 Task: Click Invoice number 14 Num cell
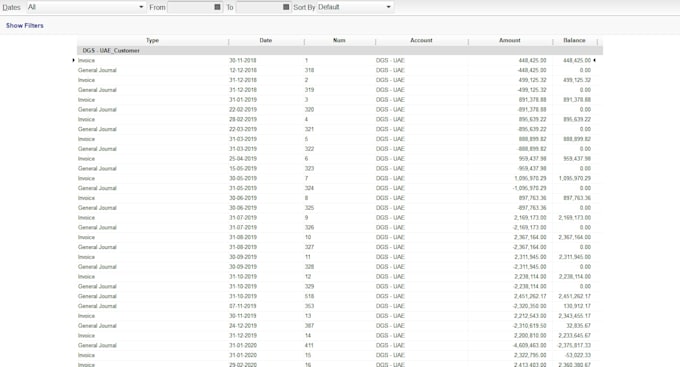[308, 336]
